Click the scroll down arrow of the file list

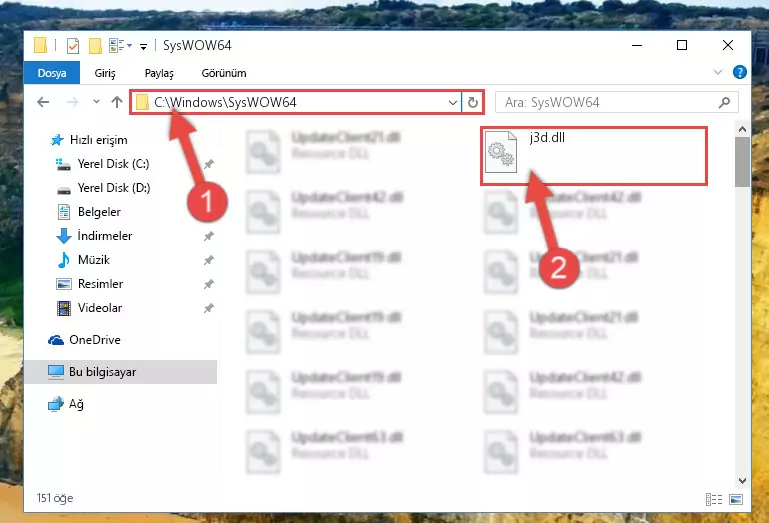[742, 481]
